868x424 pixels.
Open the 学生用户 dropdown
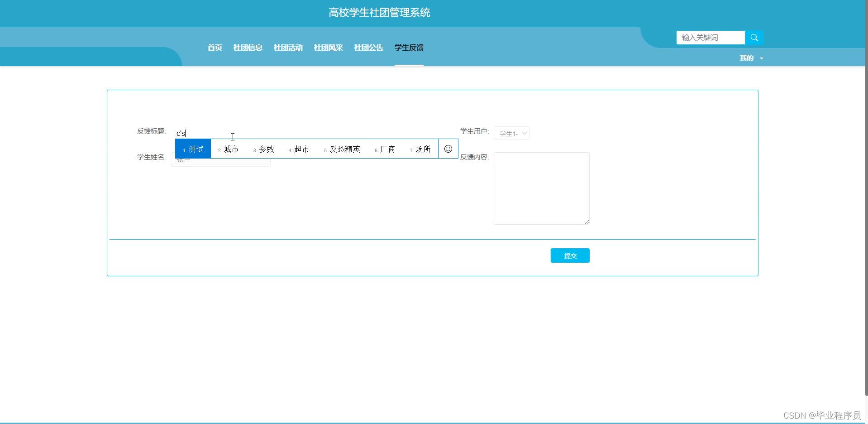[512, 133]
